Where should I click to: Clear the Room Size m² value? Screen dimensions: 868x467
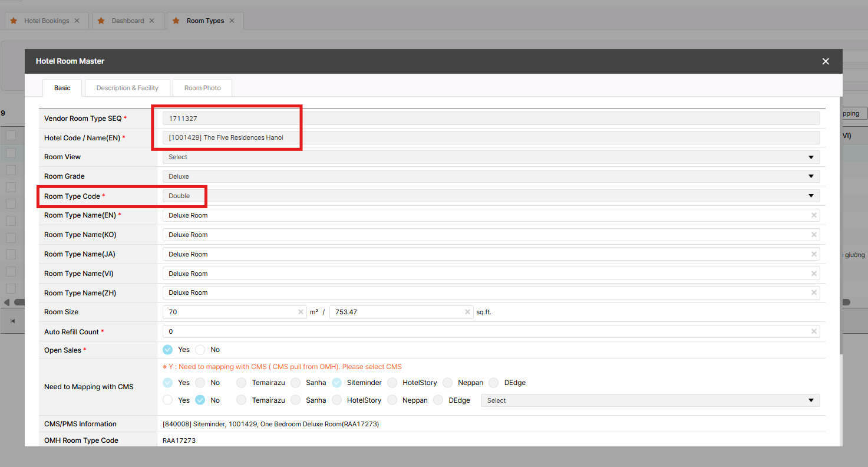301,312
